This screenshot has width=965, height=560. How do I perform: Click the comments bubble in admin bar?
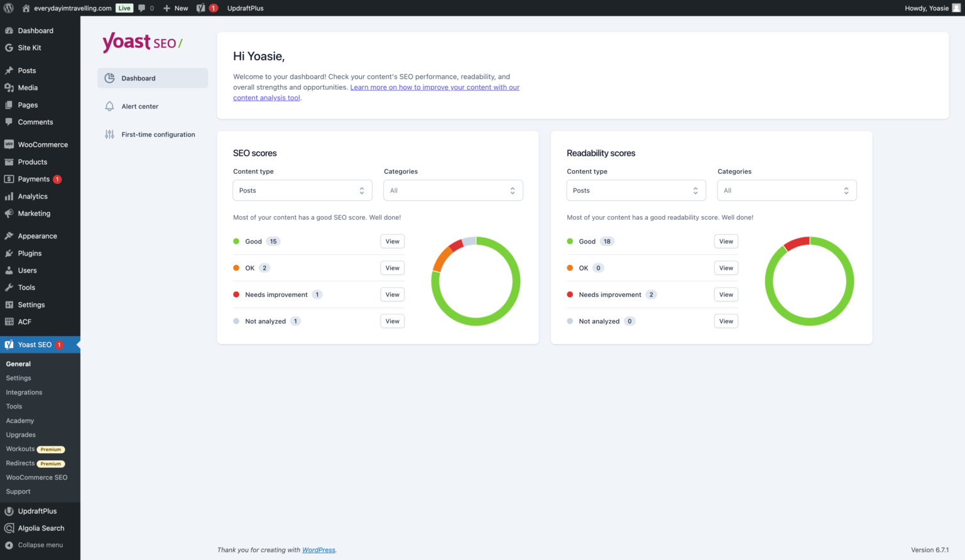(x=141, y=8)
